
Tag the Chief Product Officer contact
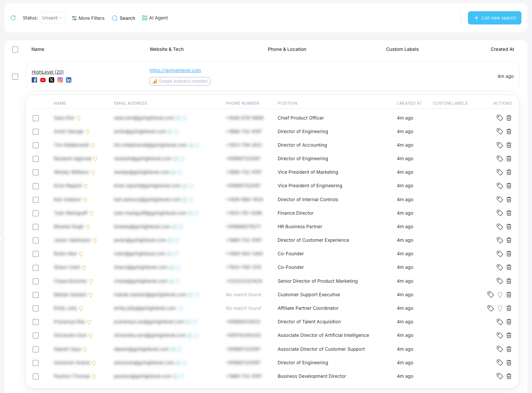pyautogui.click(x=500, y=118)
